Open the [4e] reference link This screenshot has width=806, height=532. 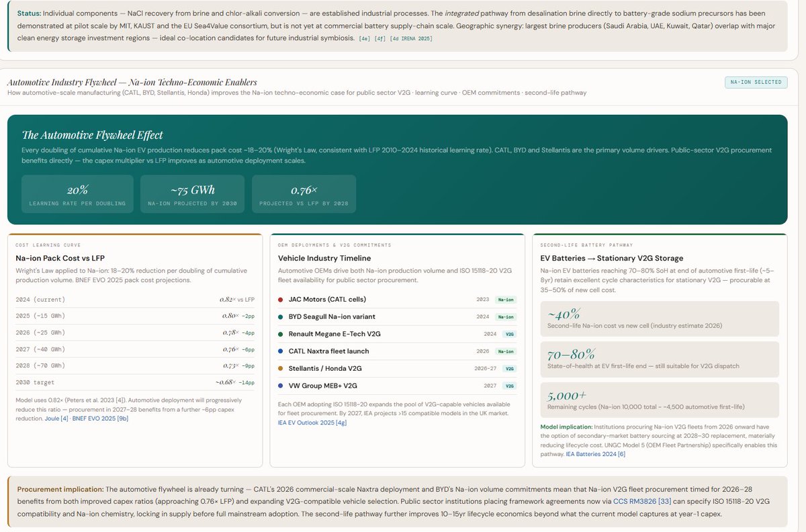click(x=365, y=39)
